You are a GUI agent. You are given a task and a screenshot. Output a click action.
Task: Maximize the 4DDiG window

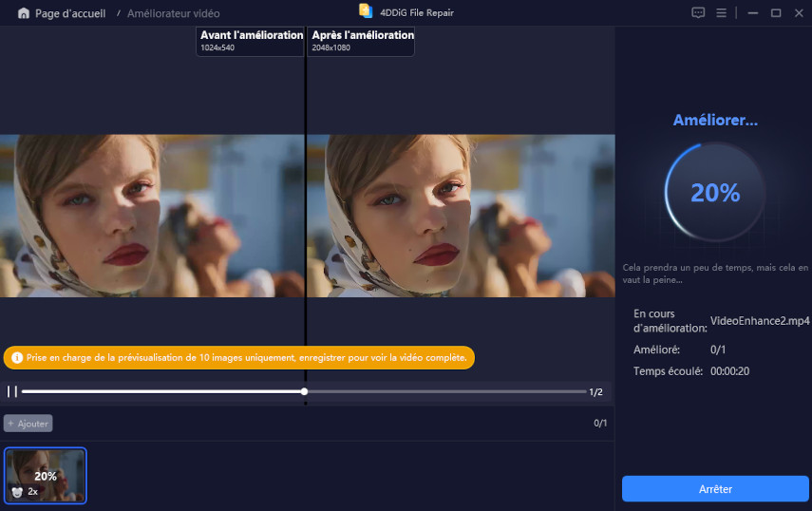(x=775, y=13)
